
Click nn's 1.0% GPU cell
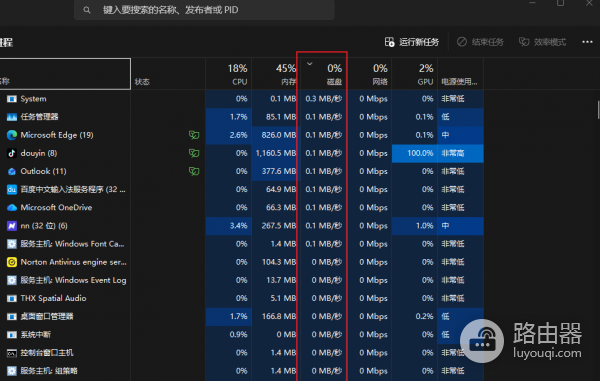pyautogui.click(x=415, y=226)
